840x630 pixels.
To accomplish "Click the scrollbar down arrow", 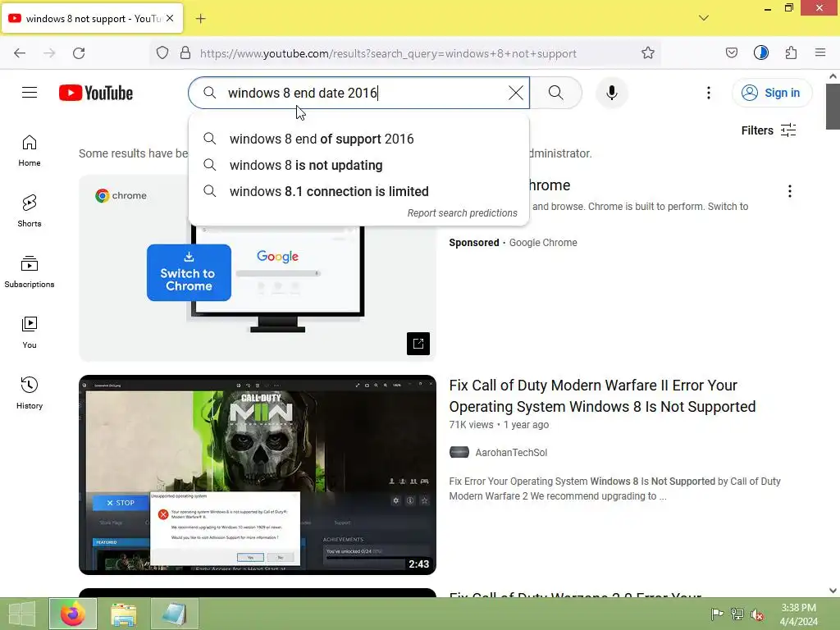I will click(x=833, y=591).
